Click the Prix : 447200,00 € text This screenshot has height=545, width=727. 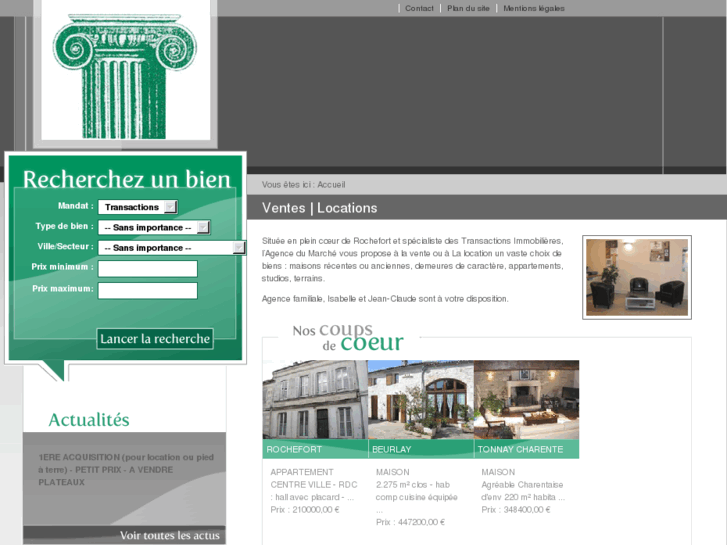[x=410, y=522]
